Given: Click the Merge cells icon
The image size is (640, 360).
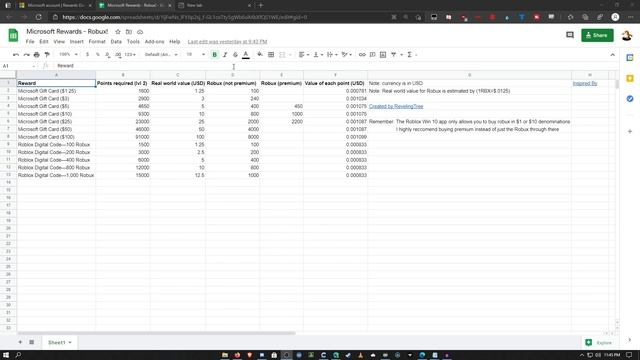Looking at the screenshot, I should tap(282, 55).
